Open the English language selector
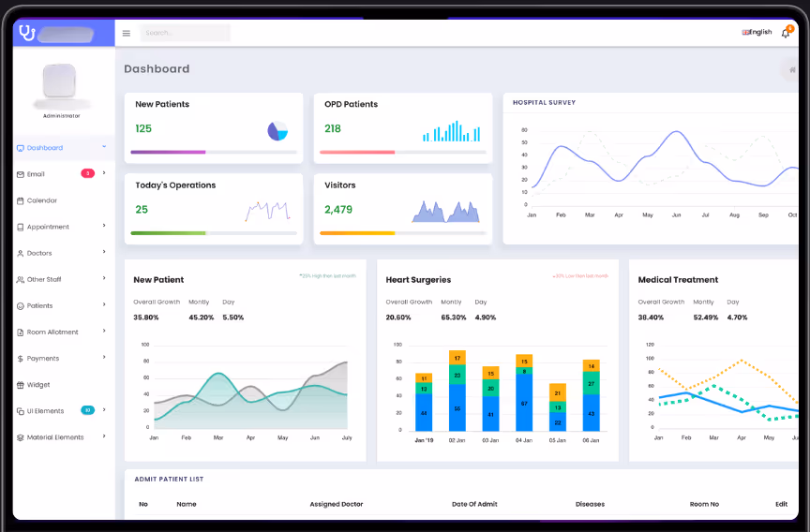Image resolution: width=810 pixels, height=532 pixels. (757, 33)
